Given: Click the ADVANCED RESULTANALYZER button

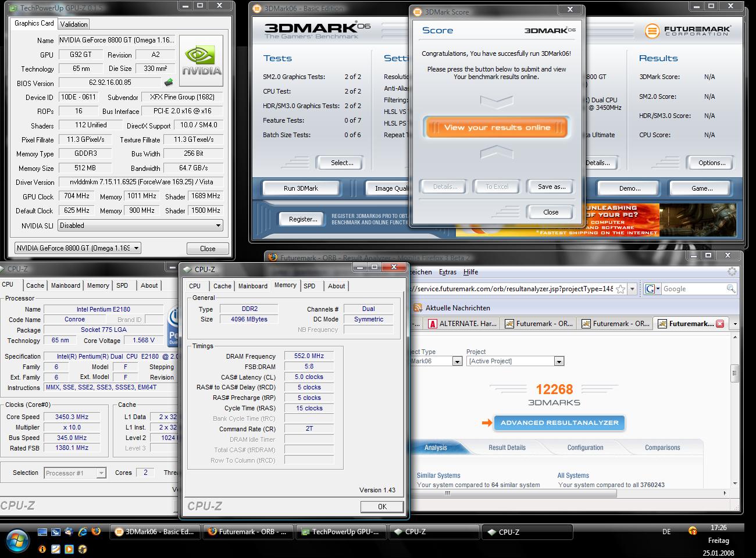Looking at the screenshot, I should coord(559,423).
